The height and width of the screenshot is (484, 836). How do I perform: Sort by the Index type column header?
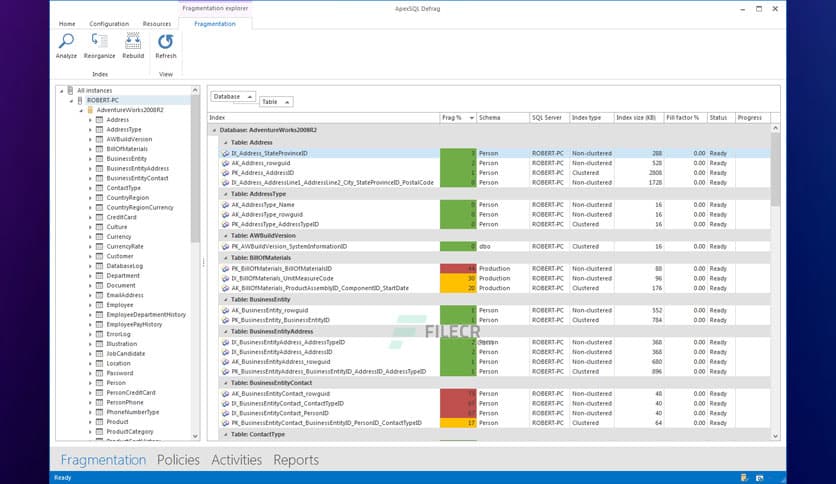(x=591, y=118)
